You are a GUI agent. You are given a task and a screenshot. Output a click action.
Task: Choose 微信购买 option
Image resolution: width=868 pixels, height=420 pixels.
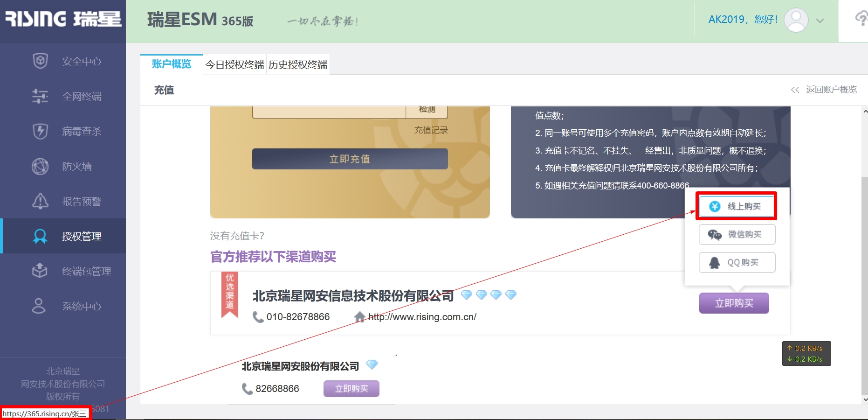click(x=737, y=234)
